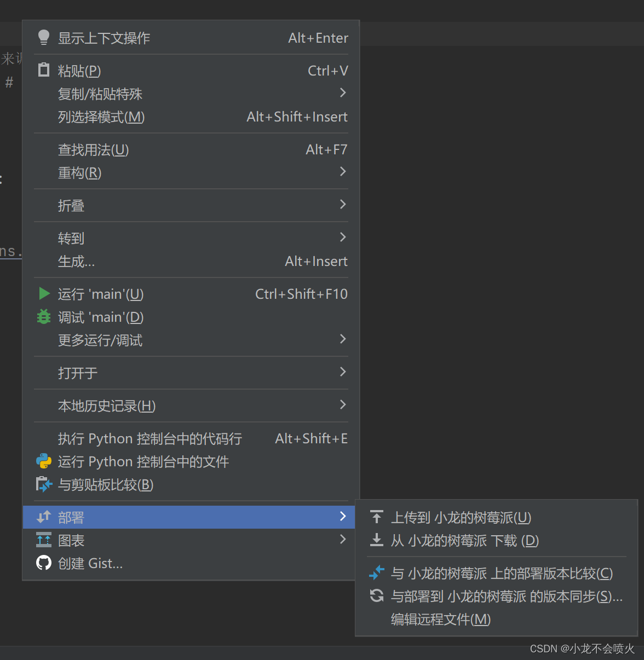Click the 转到 menu label
The height and width of the screenshot is (660, 644).
point(71,238)
